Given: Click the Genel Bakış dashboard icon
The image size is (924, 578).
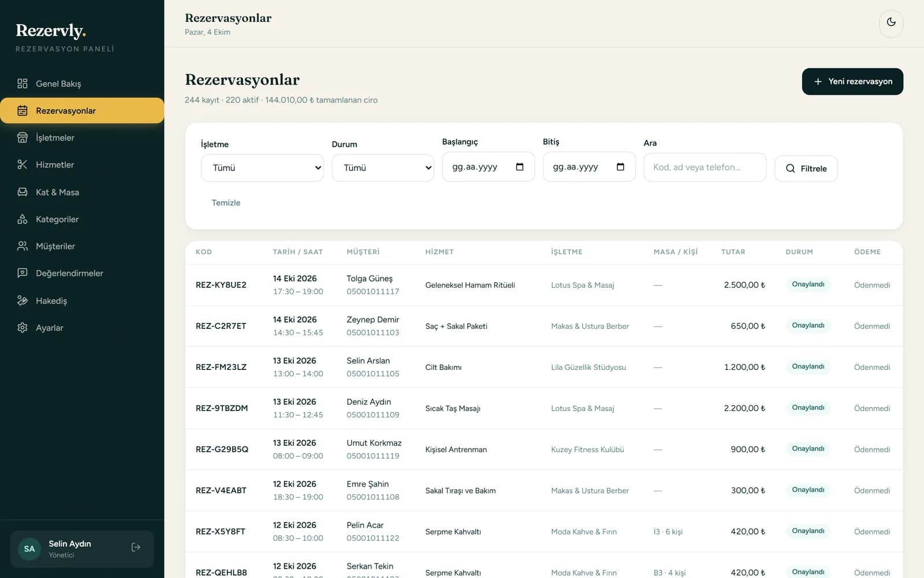Looking at the screenshot, I should (23, 83).
